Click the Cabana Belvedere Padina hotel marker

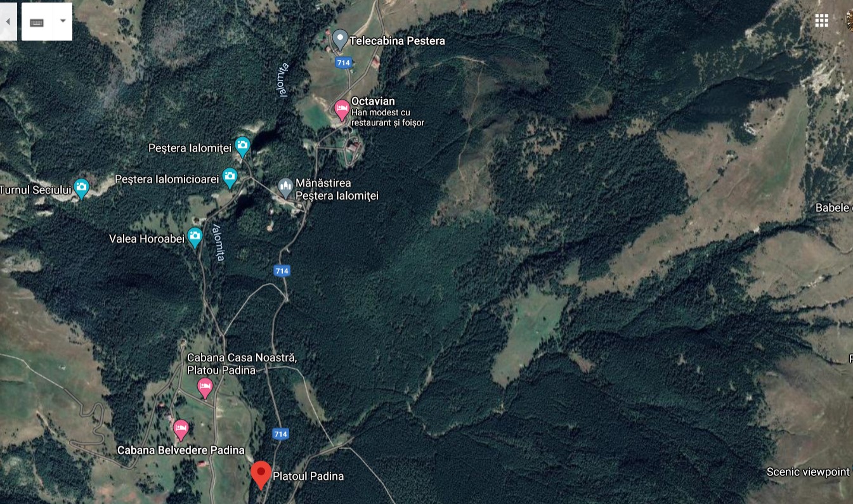[x=181, y=430]
